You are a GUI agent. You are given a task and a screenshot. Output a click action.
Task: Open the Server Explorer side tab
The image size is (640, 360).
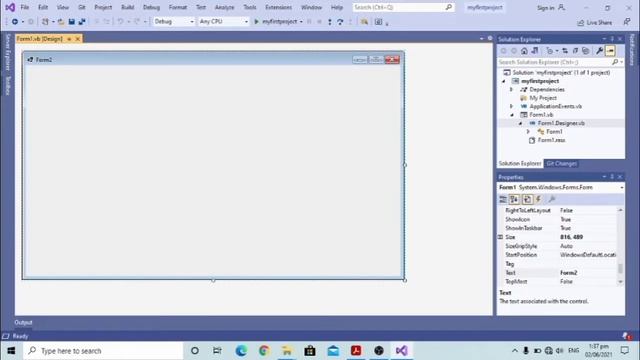tap(7, 52)
